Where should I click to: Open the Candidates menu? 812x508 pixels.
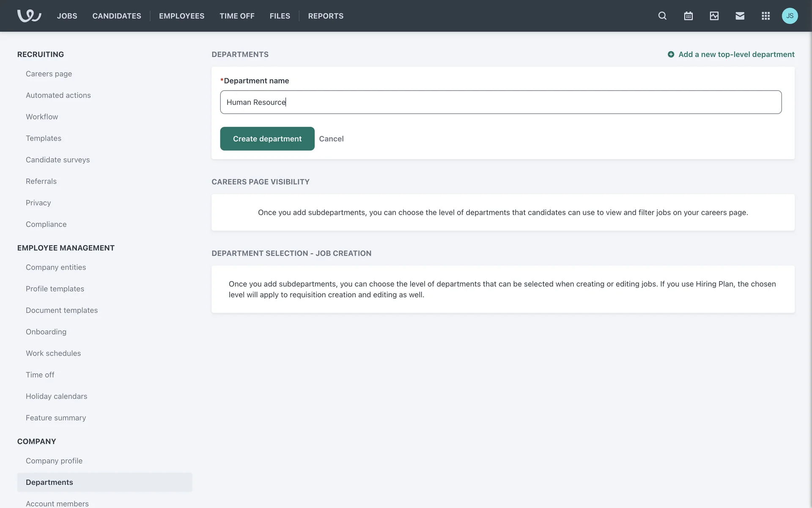pyautogui.click(x=117, y=16)
